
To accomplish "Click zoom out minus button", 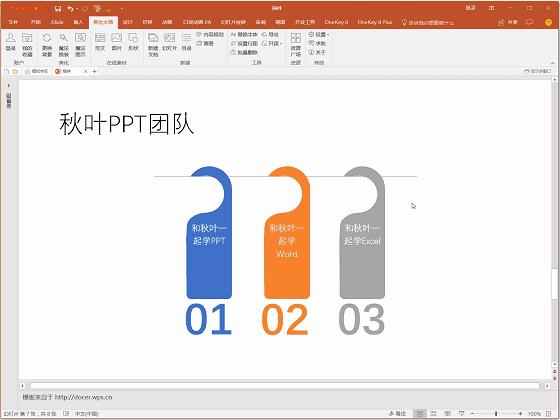I will point(472,413).
